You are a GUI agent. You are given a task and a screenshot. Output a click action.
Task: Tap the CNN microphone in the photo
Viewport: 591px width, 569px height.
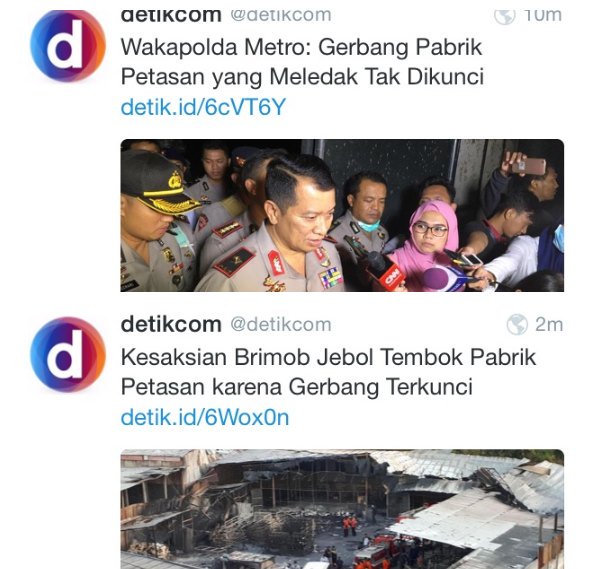[x=388, y=272]
